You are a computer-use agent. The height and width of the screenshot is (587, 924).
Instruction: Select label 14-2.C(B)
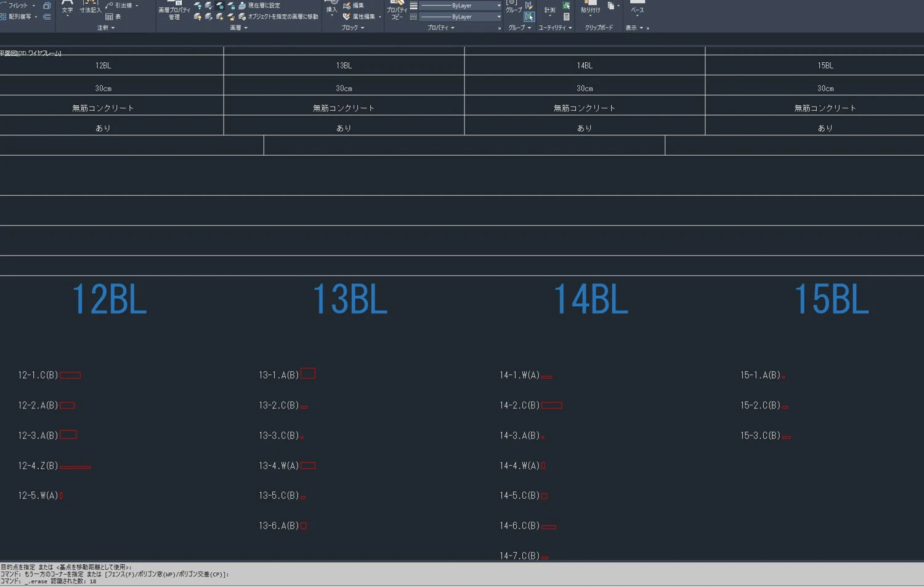pos(519,405)
